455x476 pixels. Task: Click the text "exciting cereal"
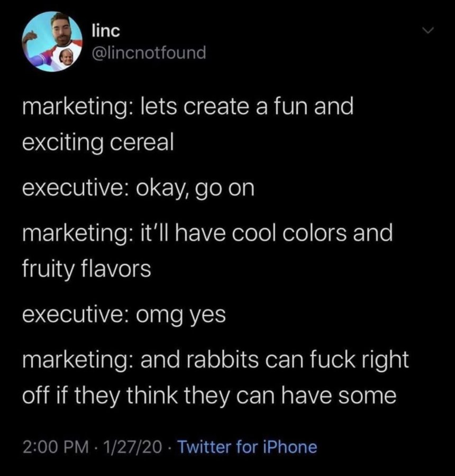tap(98, 143)
